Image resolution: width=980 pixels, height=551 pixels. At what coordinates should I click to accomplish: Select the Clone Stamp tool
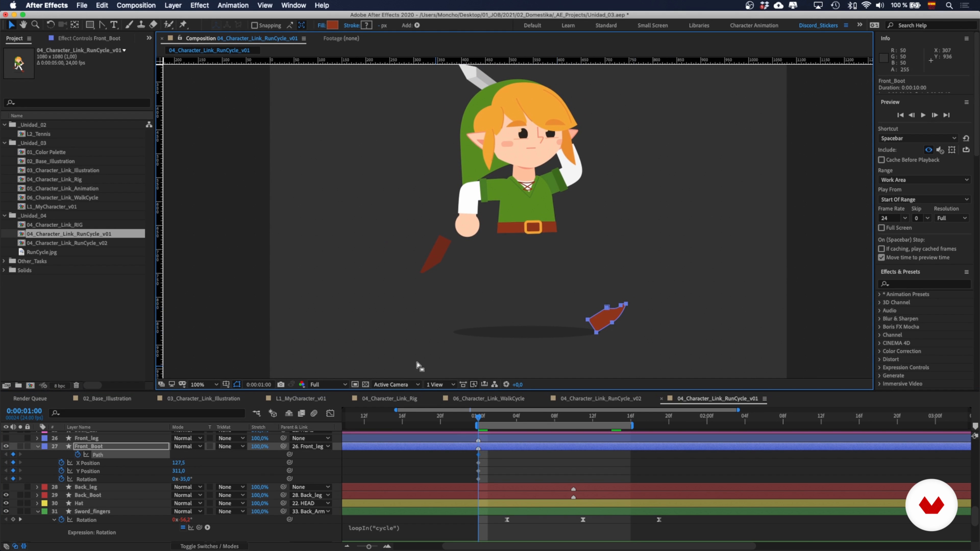(x=141, y=25)
